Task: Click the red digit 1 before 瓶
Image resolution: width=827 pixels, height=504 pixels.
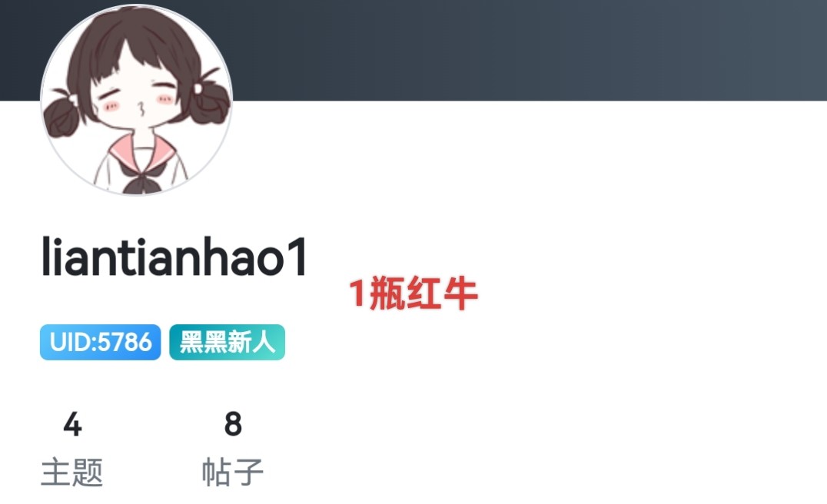Action: pyautogui.click(x=357, y=293)
